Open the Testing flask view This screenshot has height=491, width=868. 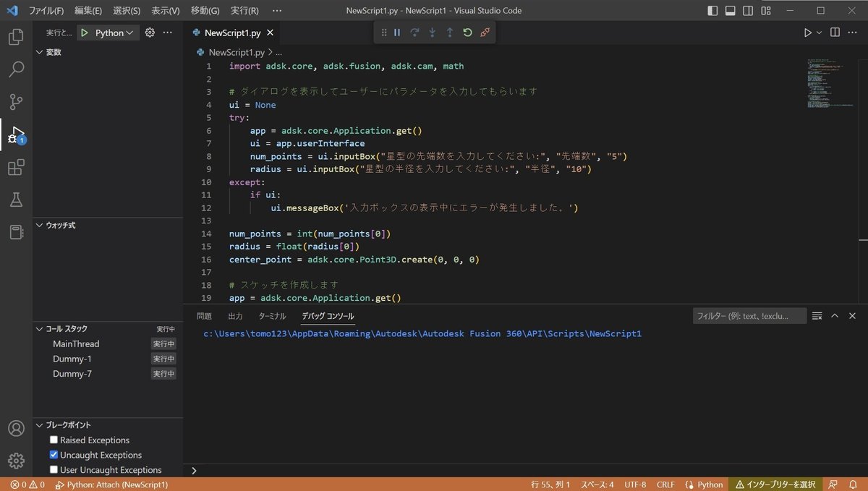(x=16, y=200)
